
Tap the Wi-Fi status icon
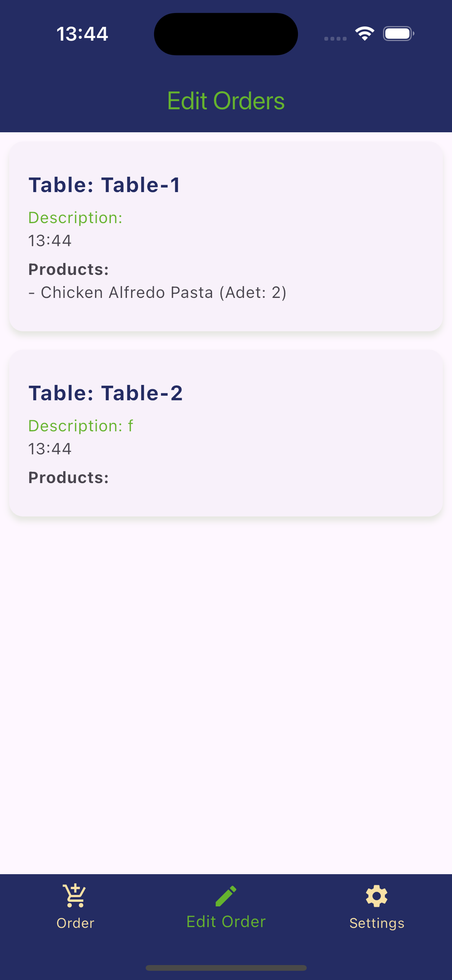[x=365, y=34]
